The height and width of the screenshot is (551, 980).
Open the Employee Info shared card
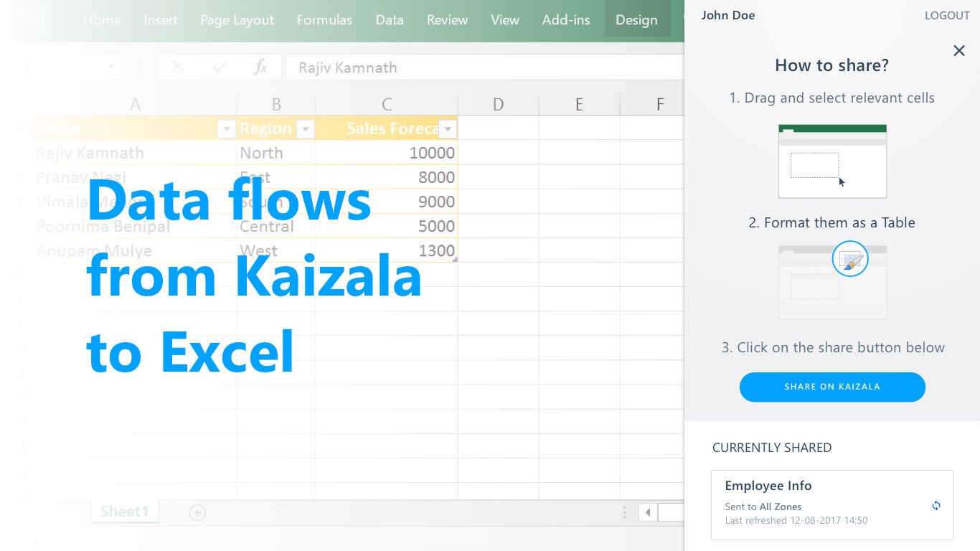832,505
